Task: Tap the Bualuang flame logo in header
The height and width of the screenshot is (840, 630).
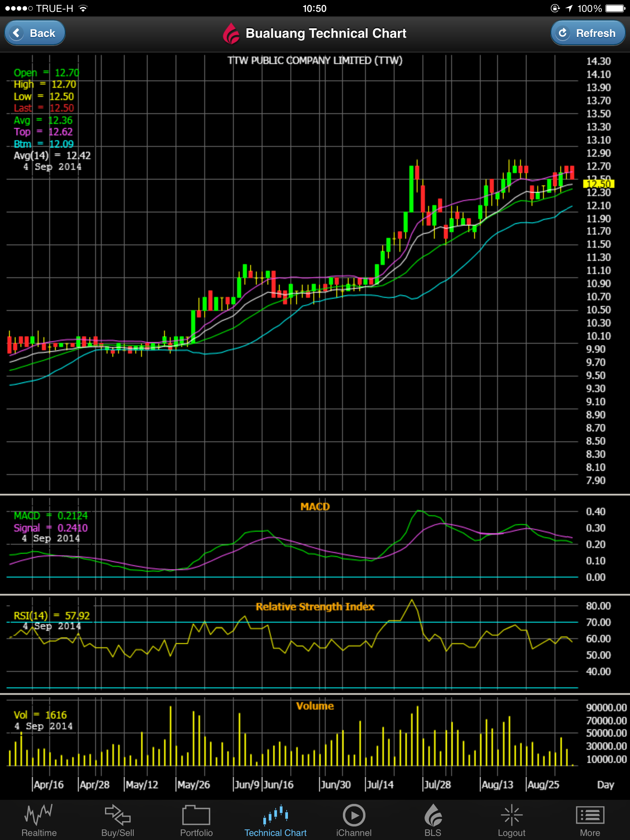Action: 231,34
